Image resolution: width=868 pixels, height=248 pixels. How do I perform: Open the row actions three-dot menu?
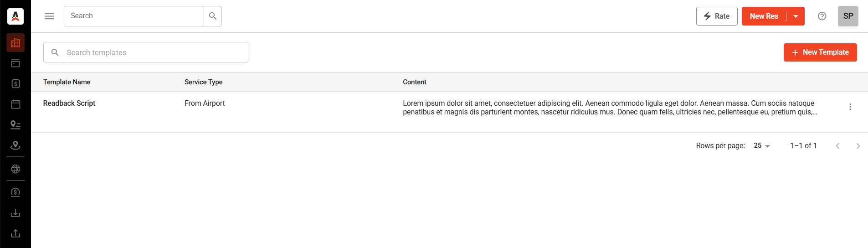pos(850,107)
